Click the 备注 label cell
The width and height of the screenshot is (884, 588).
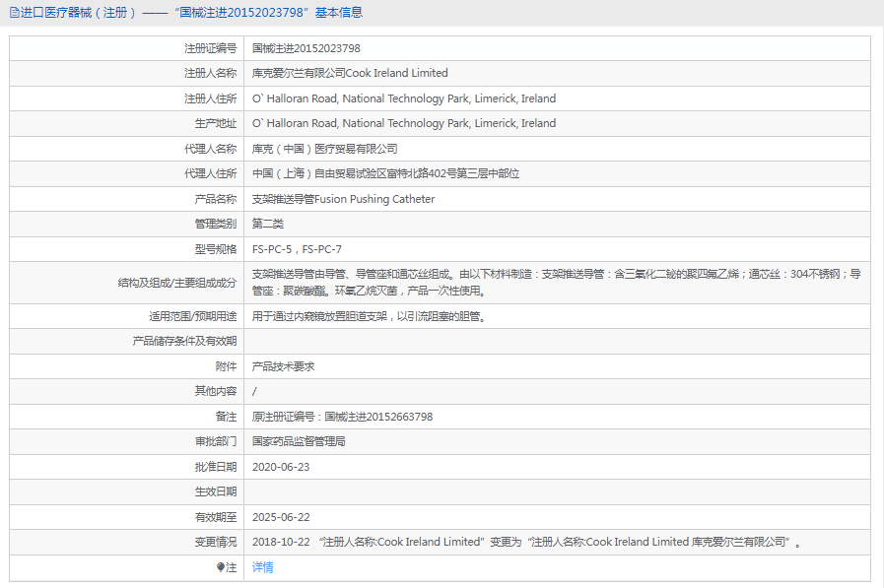[x=127, y=417]
